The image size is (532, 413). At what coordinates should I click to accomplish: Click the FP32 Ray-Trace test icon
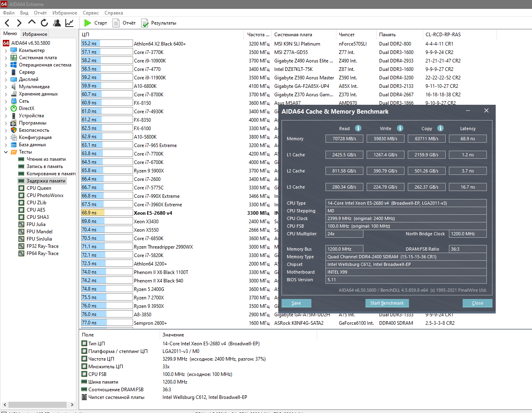point(21,246)
